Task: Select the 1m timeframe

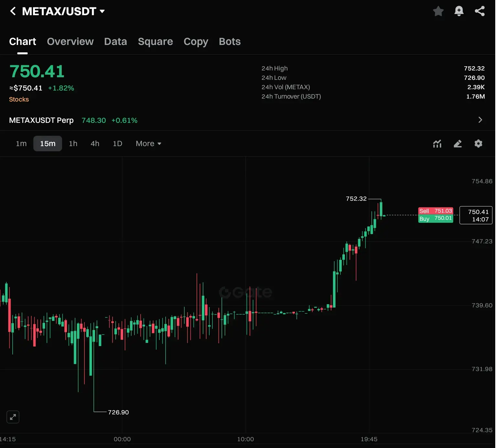Action: point(21,144)
